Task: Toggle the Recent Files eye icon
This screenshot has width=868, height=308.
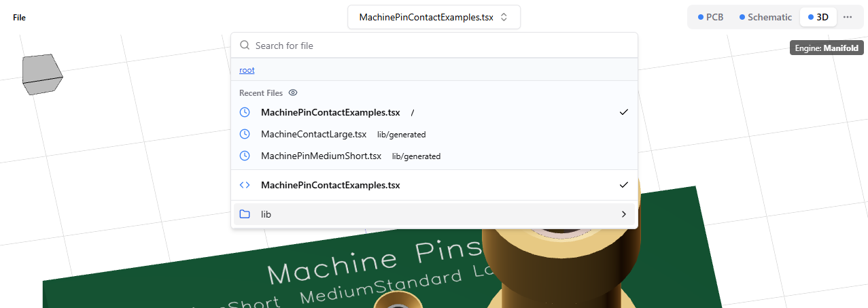Action: pos(293,92)
